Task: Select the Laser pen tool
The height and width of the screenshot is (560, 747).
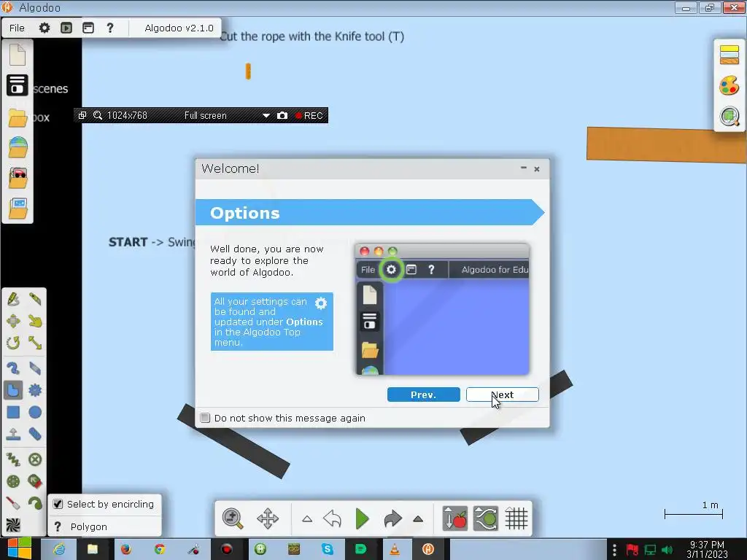Action: pos(13,503)
